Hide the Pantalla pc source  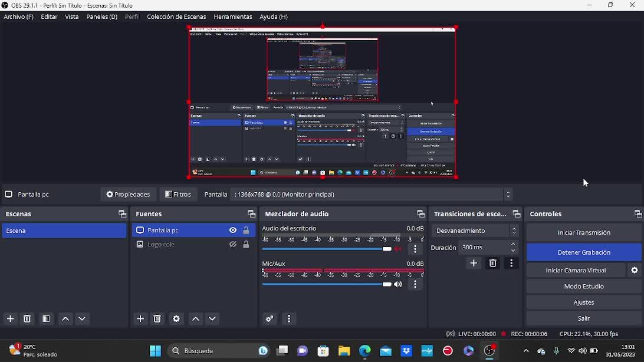233,231
